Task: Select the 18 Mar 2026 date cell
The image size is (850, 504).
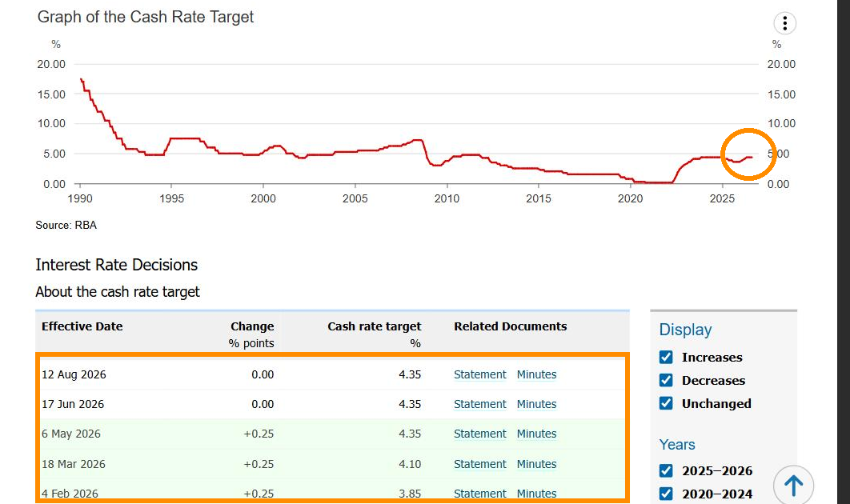Action: coord(74,464)
